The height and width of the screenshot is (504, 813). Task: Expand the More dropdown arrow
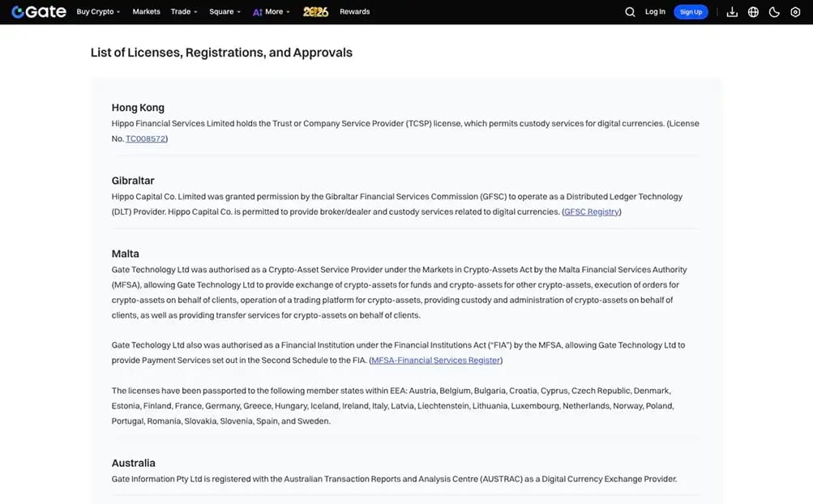click(x=288, y=12)
